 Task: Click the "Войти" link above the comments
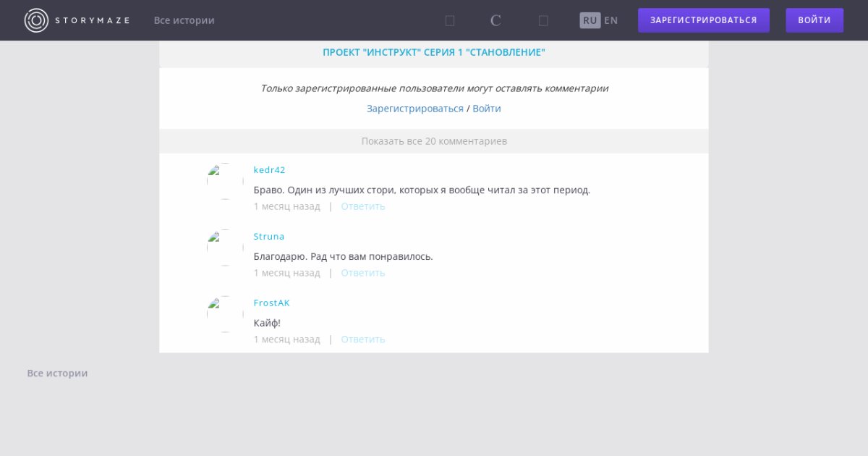click(x=487, y=109)
